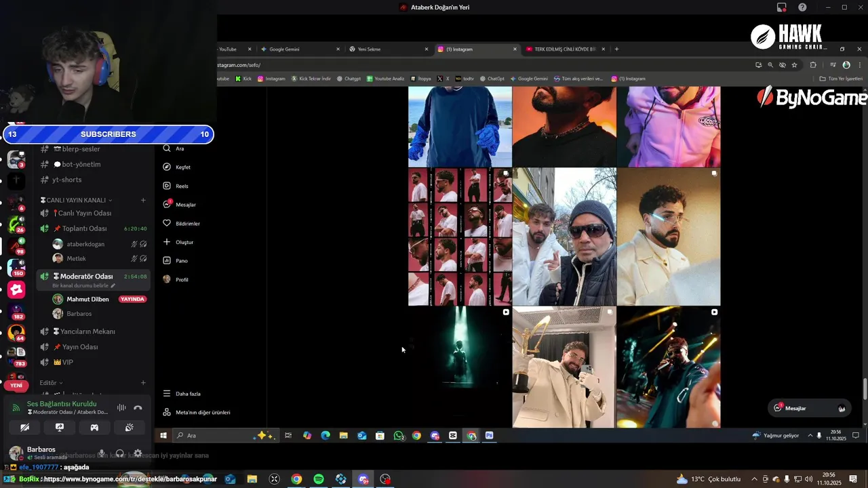Image resolution: width=868 pixels, height=488 pixels.
Task: Open Tüm Yer İşaretleri bookmarks folder
Action: tap(841, 79)
